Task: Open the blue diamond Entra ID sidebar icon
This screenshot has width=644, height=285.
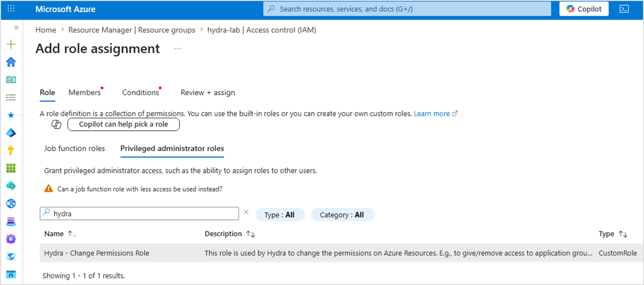Action: click(11, 133)
